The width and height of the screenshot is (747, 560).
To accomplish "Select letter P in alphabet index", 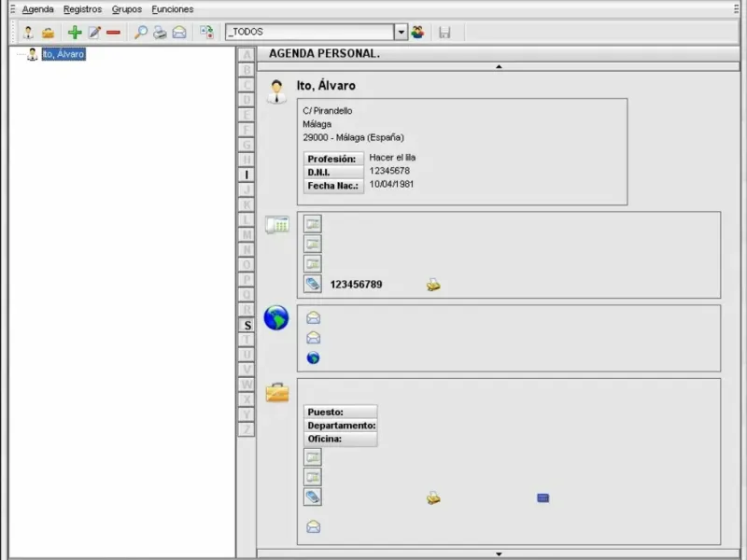I will [247, 280].
